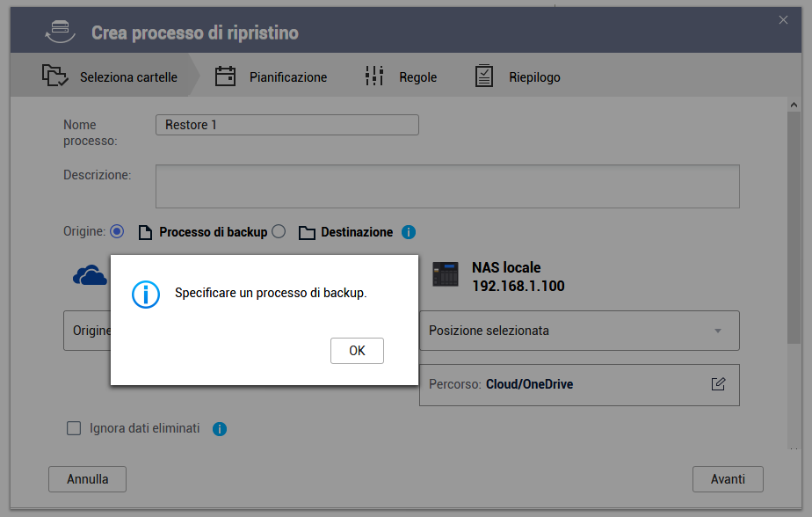Click the blue info icon in dialog

pyautogui.click(x=146, y=294)
